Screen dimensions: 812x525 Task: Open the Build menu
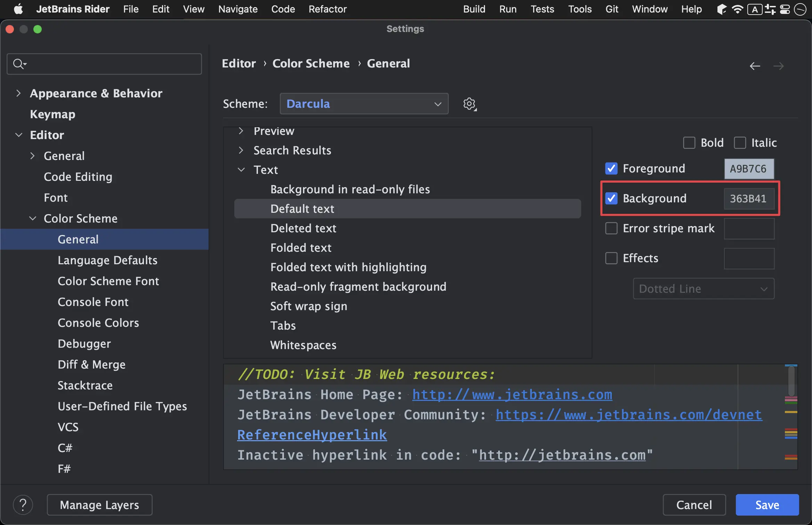point(474,9)
